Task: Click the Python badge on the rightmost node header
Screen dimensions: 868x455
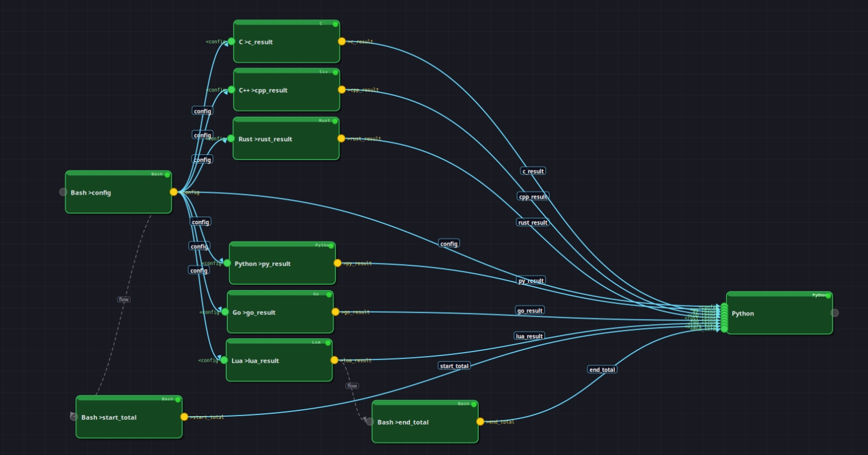Action: click(818, 295)
